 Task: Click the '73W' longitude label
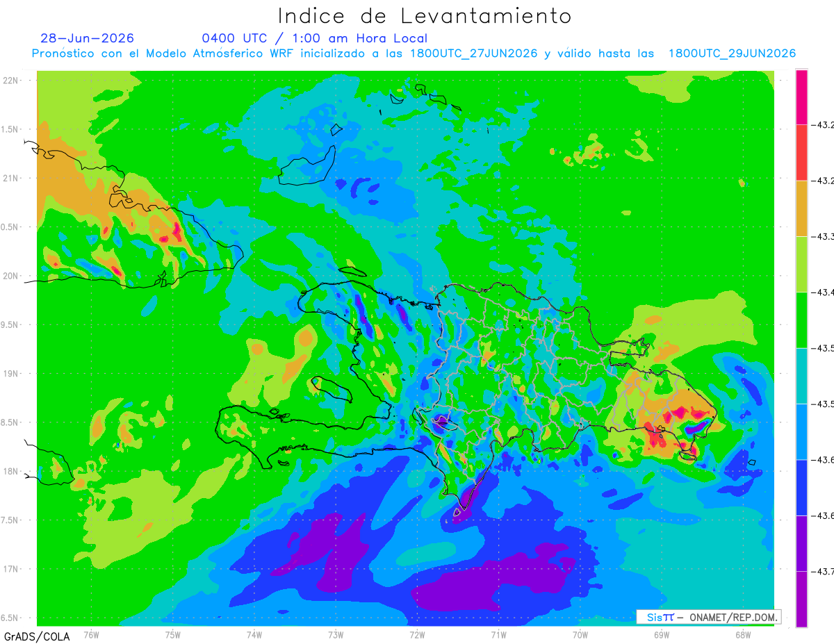[x=336, y=634]
